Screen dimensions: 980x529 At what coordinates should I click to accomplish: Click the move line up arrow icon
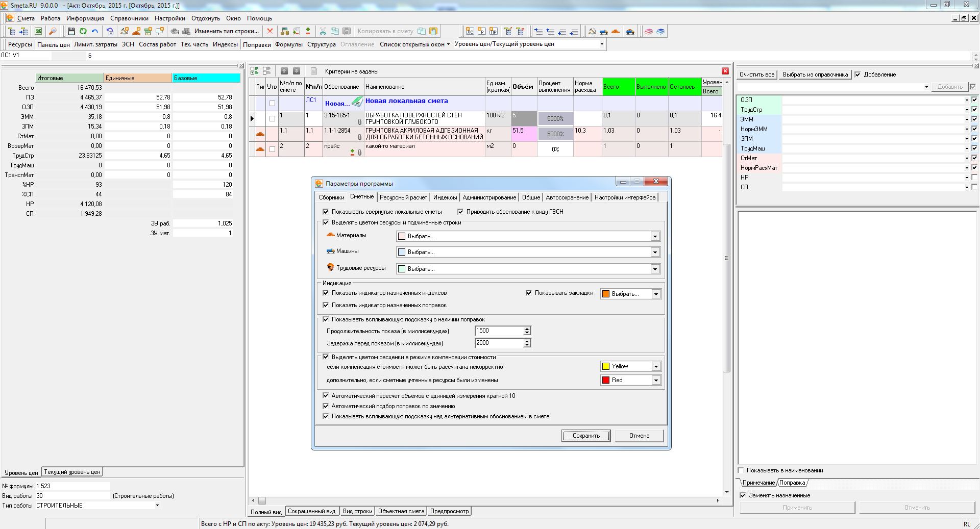[x=550, y=31]
